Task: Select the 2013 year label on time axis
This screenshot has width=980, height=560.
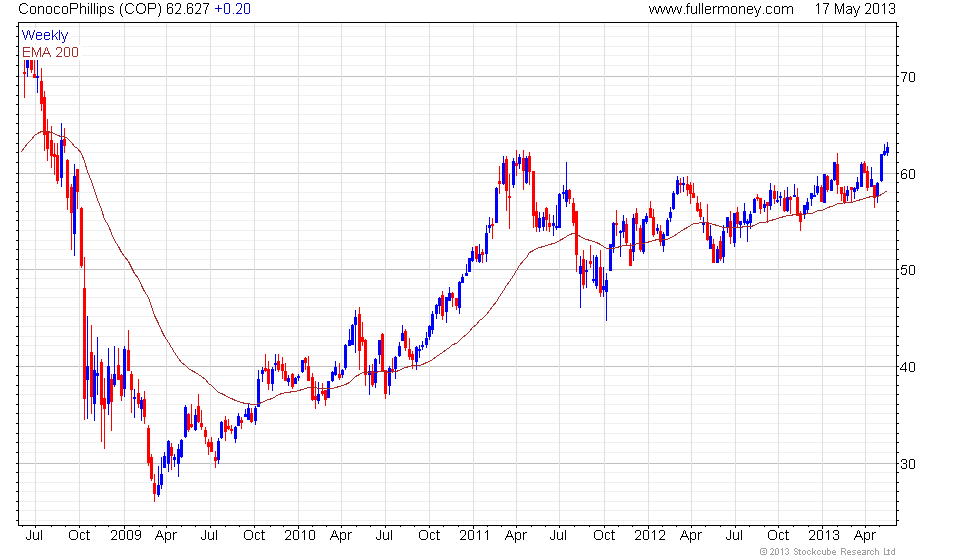Action: pos(824,536)
